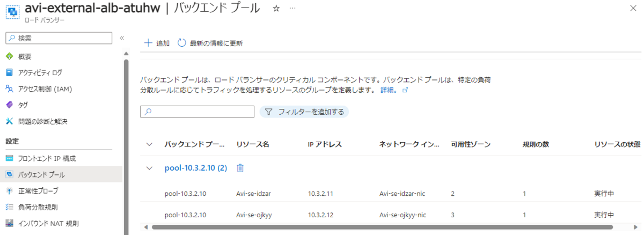
Task: Sort by リソースの状態 column header
Action: tap(618, 144)
